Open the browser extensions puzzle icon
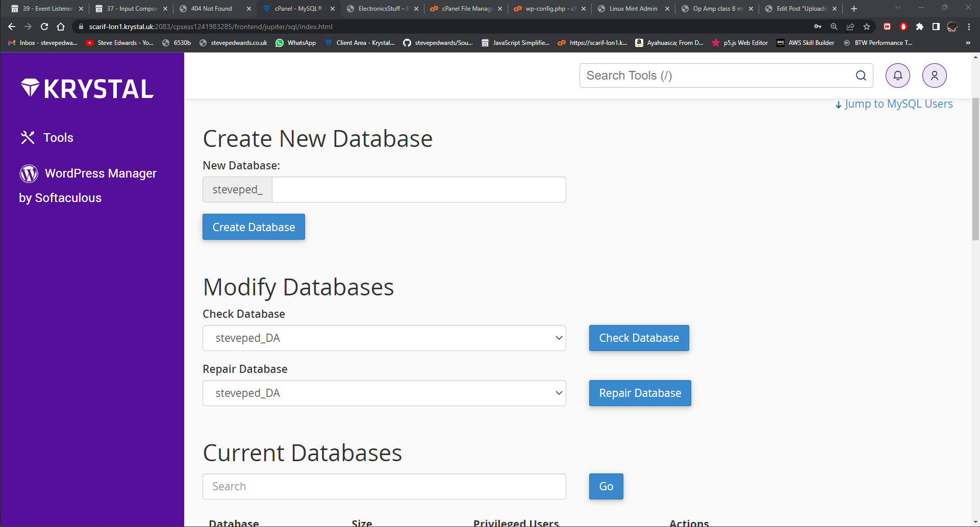The image size is (980, 527). 919,27
